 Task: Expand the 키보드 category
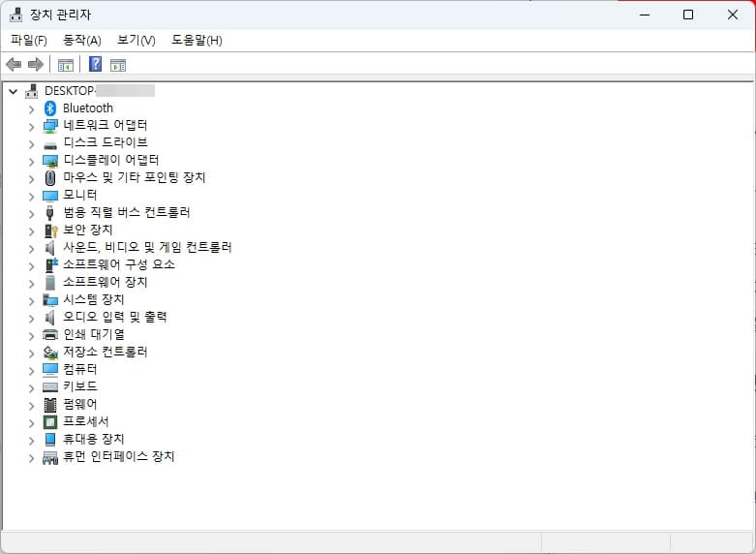point(31,388)
